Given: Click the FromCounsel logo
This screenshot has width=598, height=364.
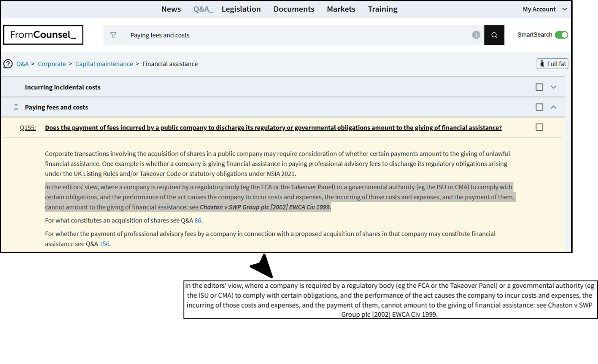Looking at the screenshot, I should tap(43, 35).
